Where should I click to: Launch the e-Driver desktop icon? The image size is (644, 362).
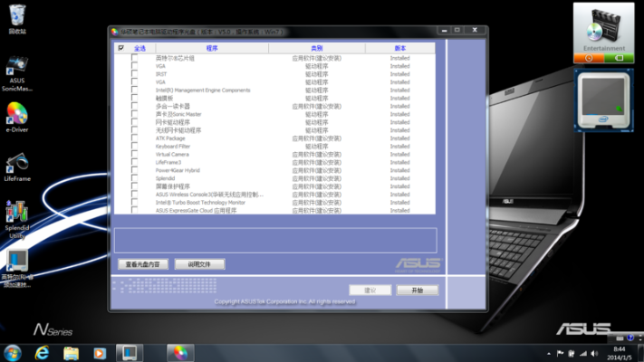pyautogui.click(x=16, y=115)
